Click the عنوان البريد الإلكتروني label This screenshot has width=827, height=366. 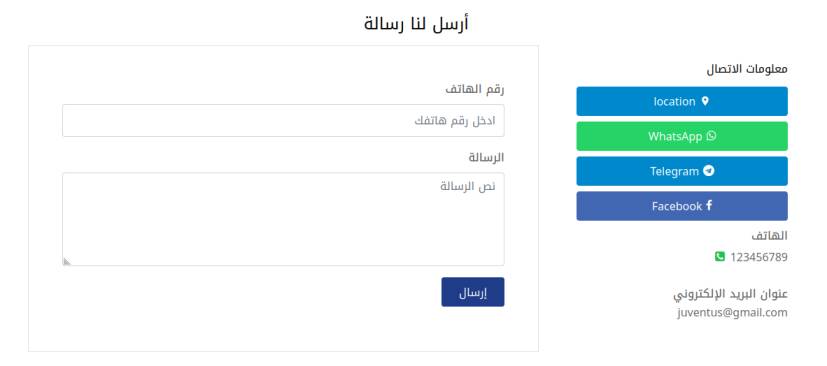pos(730,294)
